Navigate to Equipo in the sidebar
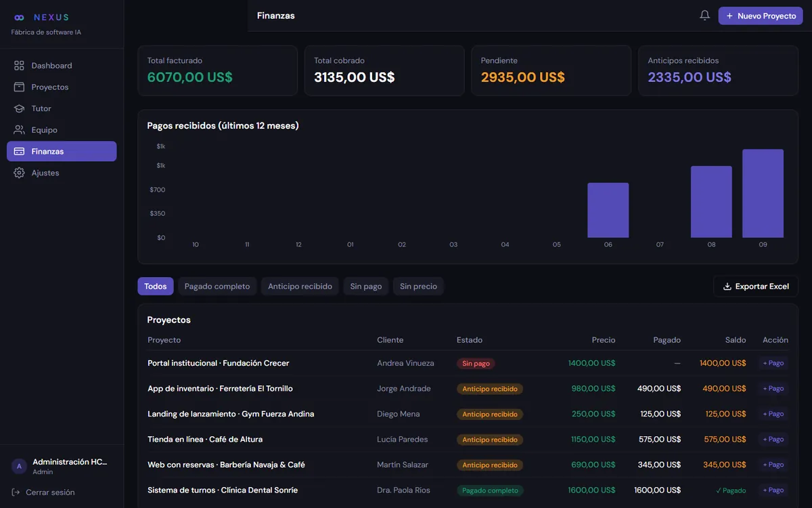This screenshot has width=812, height=508. pos(62,130)
